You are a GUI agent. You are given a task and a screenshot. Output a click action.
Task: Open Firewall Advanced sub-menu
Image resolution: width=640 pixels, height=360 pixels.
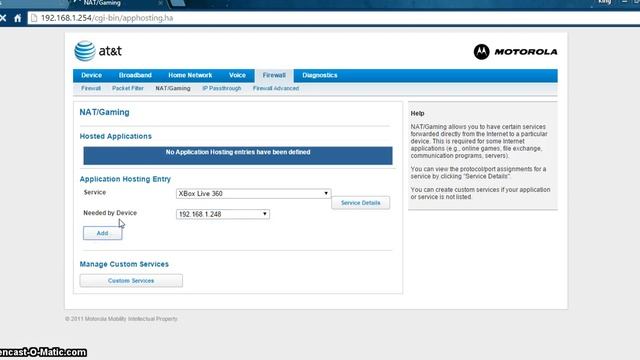pyautogui.click(x=276, y=88)
